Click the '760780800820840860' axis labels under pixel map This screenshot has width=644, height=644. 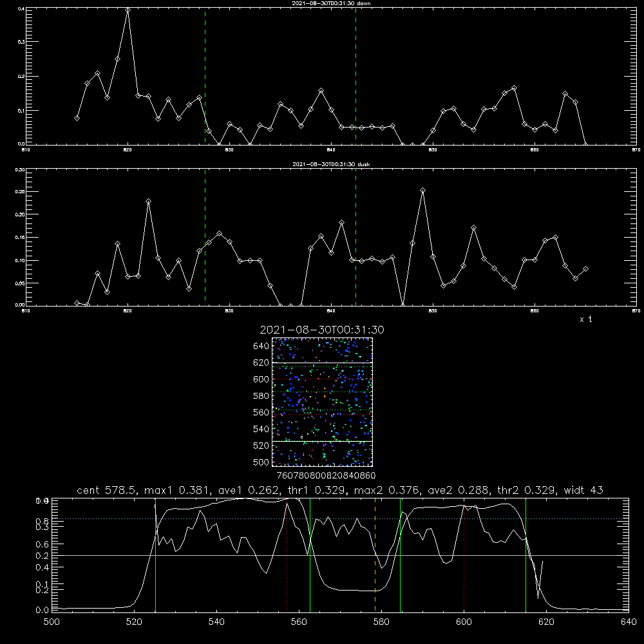[x=326, y=476]
